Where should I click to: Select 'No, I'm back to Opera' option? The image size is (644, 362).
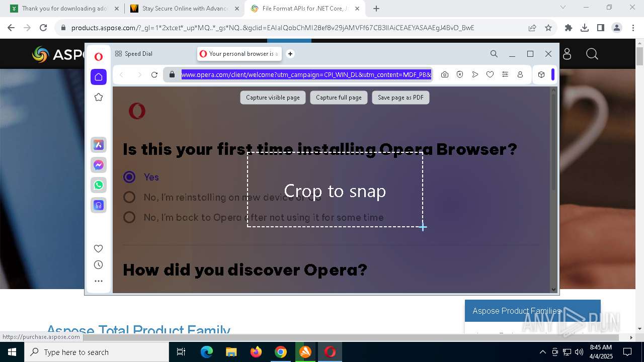coord(129,217)
